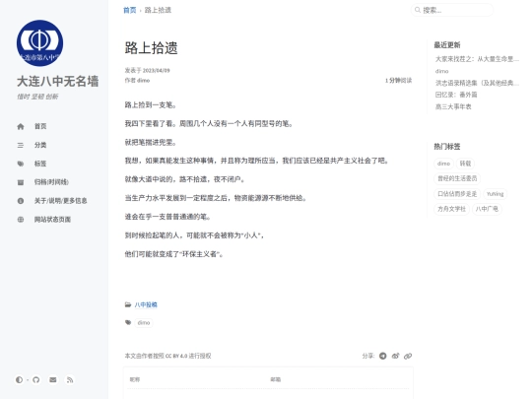Screen dimensions: 532x399
Task: Open the RSS feed icon
Action: point(70,380)
